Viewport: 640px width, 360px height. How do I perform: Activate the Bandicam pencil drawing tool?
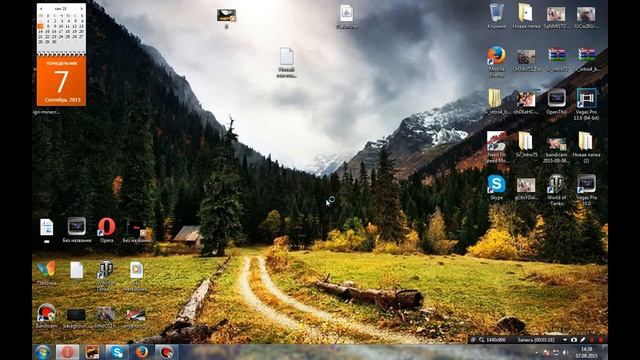583,340
